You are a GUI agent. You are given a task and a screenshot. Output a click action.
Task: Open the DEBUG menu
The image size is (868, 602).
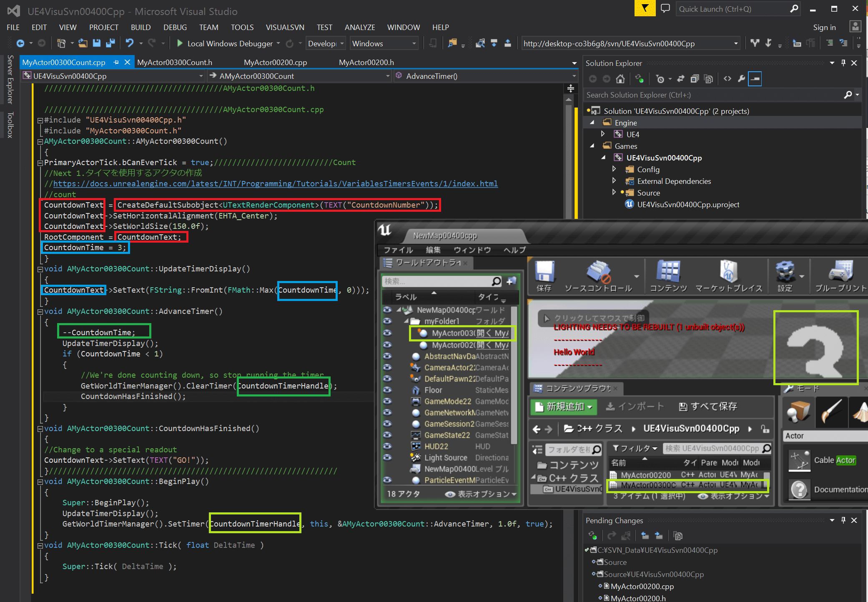pos(175,28)
